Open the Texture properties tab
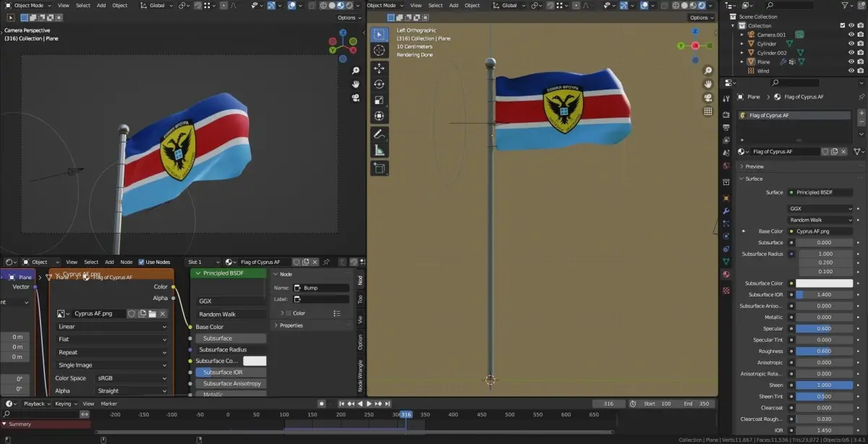The height and width of the screenshot is (444, 868). [x=726, y=290]
